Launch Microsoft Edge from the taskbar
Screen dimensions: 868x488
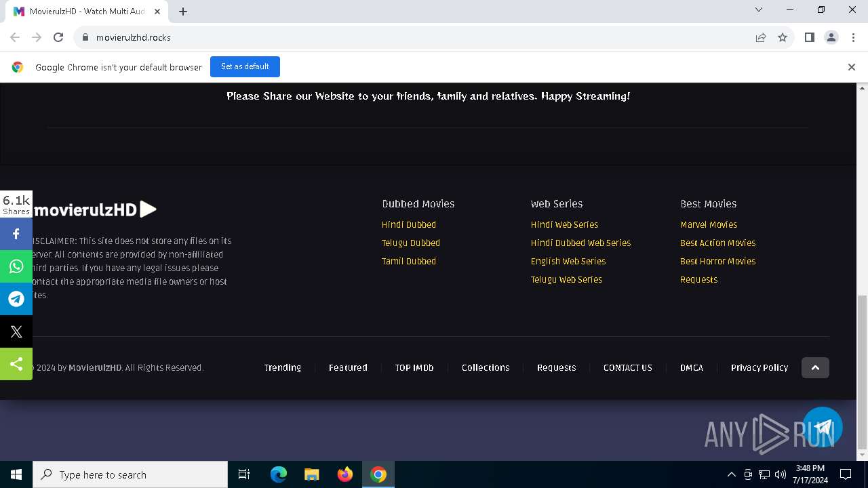tap(279, 474)
